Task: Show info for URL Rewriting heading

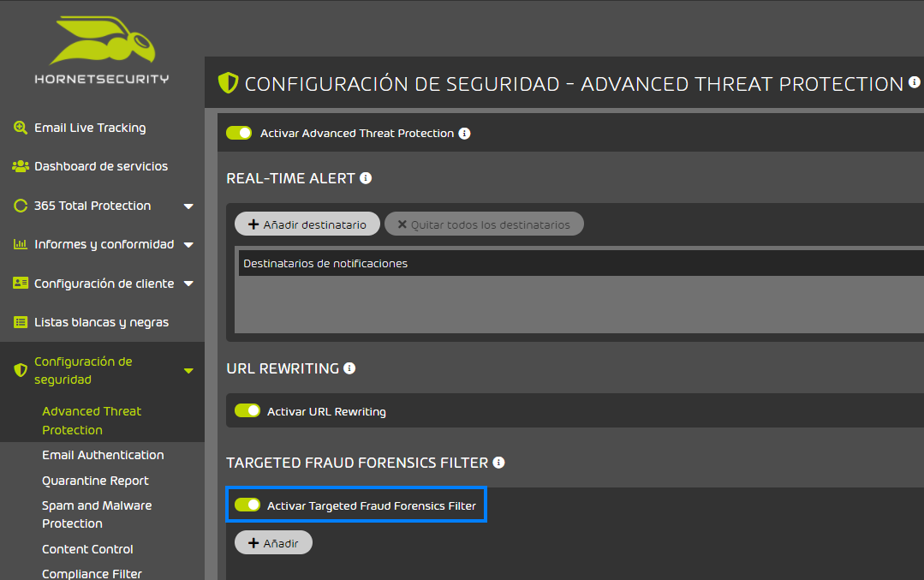Action: coord(349,368)
